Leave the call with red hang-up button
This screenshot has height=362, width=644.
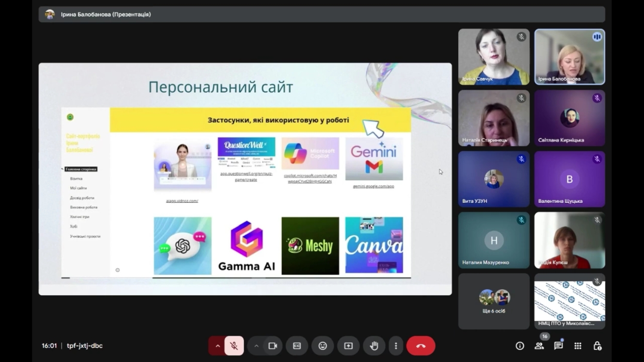point(421,346)
